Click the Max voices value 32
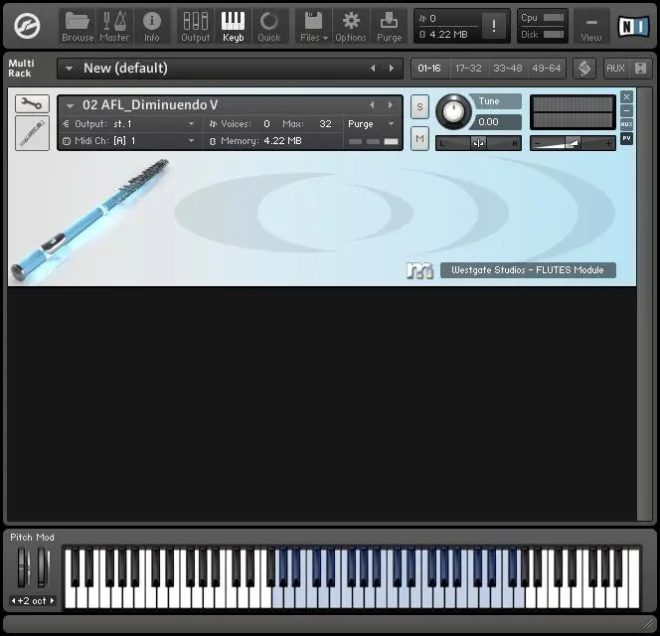The height and width of the screenshot is (636, 660). point(325,124)
